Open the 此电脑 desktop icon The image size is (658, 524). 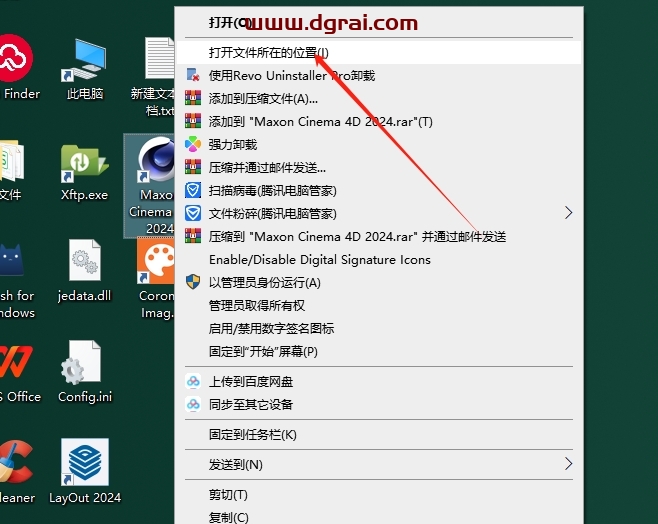pos(84,69)
